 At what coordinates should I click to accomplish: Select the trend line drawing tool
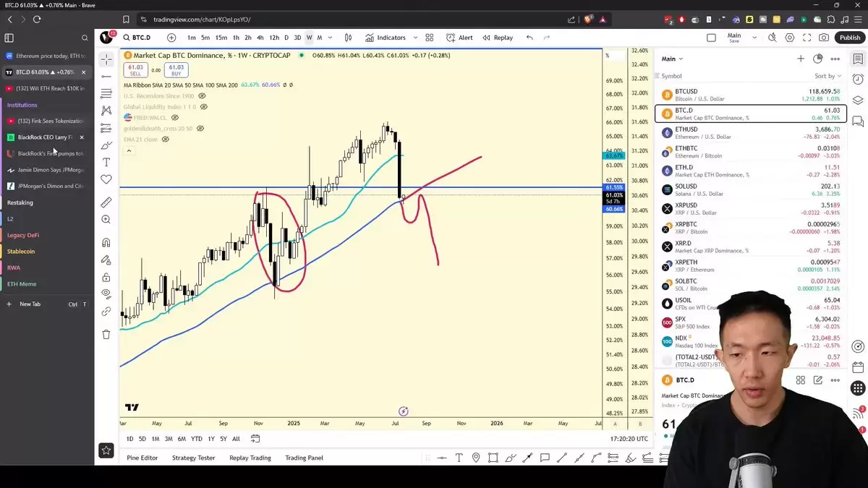(106, 76)
